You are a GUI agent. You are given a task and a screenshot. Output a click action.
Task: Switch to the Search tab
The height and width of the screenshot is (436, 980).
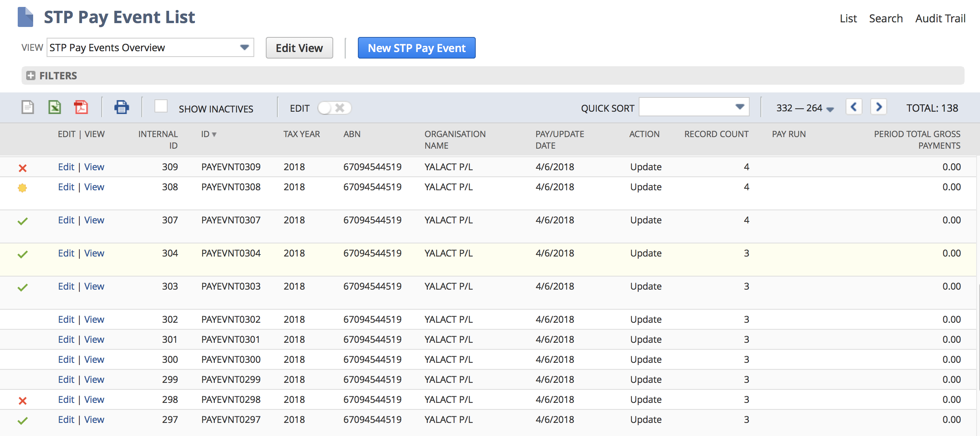(x=886, y=18)
